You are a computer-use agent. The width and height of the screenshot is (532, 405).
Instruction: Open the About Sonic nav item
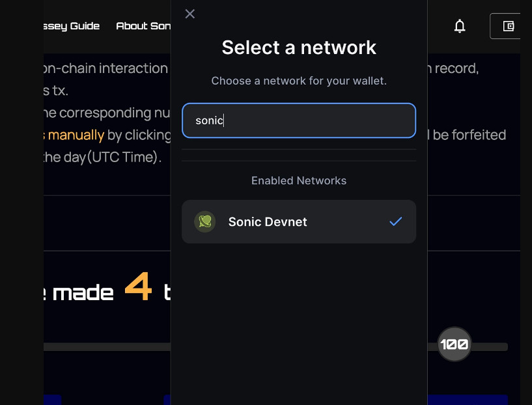pyautogui.click(x=143, y=26)
